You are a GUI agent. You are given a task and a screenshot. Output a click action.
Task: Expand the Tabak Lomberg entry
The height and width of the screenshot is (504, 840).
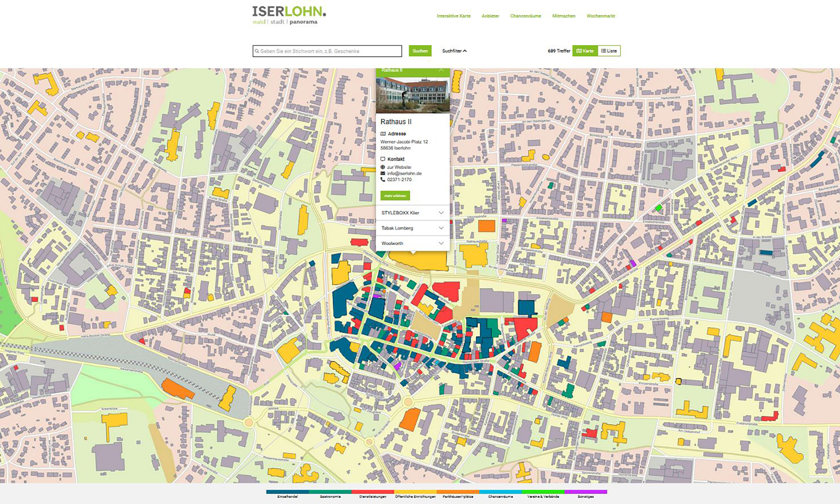point(412,228)
